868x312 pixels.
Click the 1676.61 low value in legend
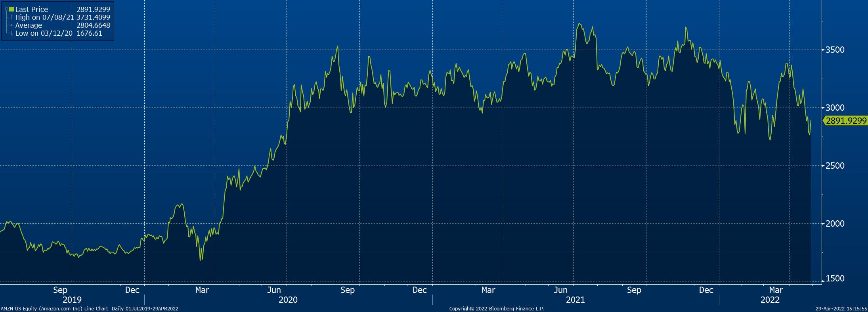click(89, 33)
